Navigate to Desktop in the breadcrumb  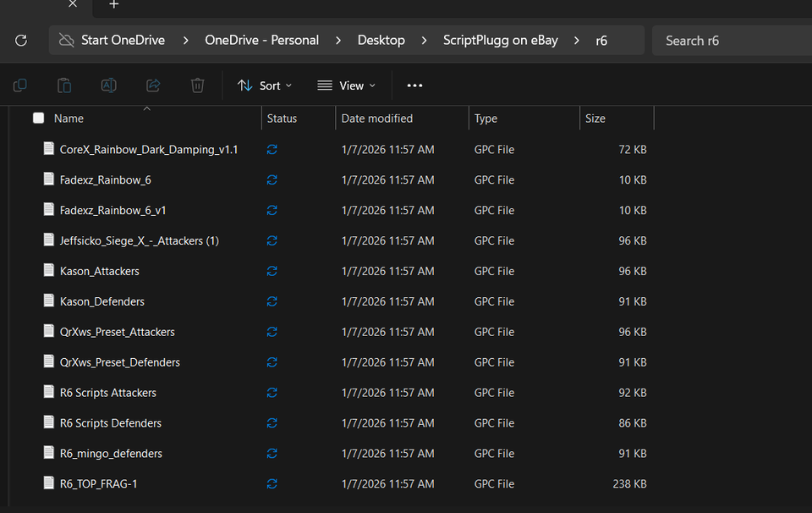[x=381, y=41]
